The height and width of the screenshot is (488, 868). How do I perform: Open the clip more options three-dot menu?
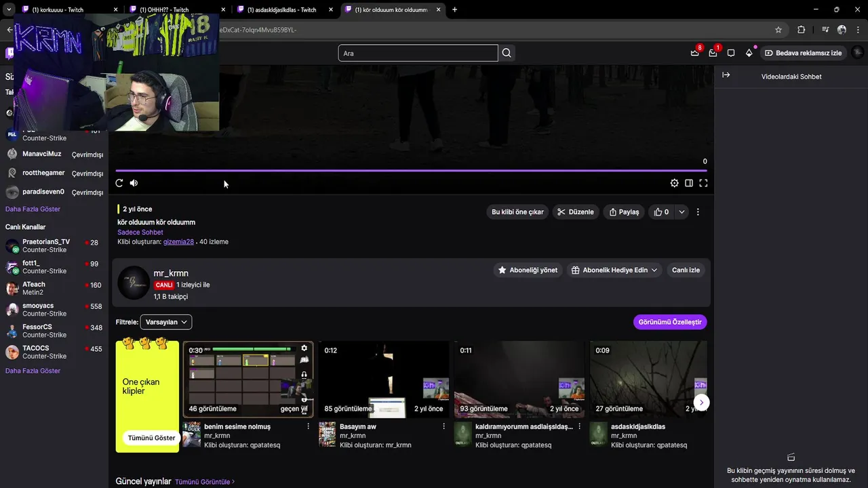(x=698, y=212)
